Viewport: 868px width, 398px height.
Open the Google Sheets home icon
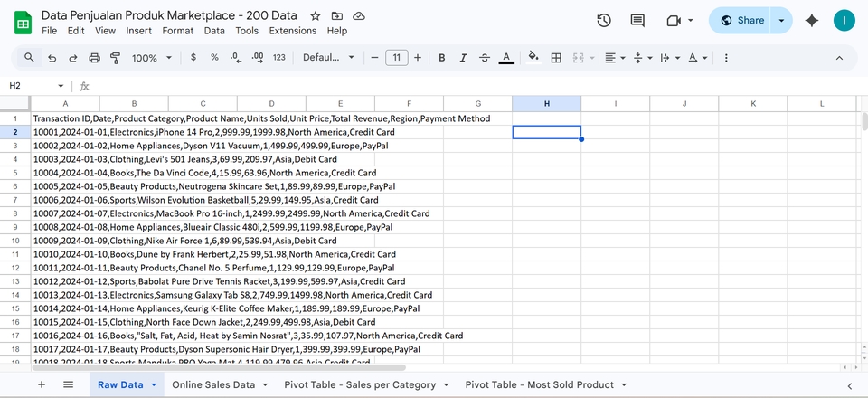point(24,24)
